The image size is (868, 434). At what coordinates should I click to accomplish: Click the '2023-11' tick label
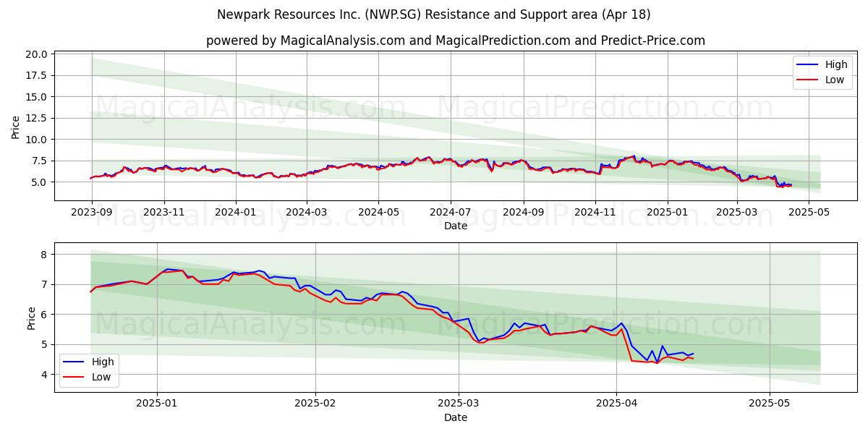163,213
